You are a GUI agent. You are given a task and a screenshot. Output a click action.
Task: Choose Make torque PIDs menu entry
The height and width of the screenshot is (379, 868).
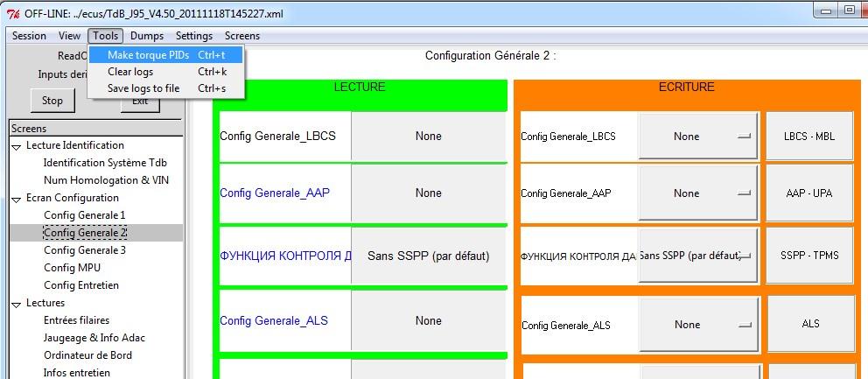[x=166, y=55]
